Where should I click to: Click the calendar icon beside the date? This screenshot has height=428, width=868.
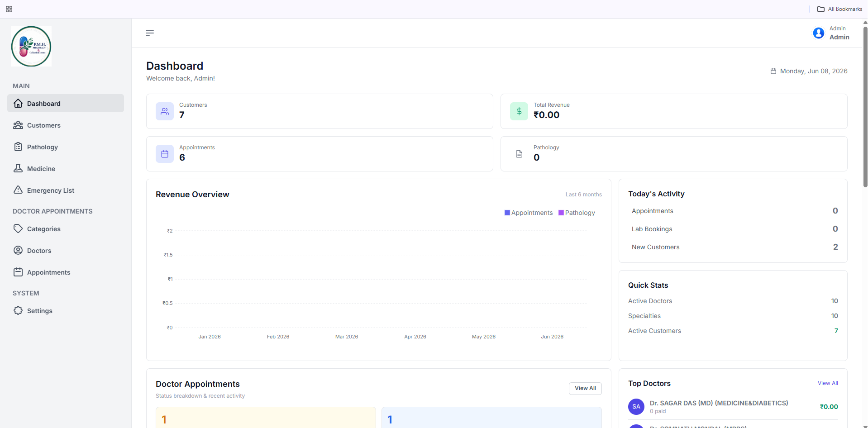pos(773,71)
